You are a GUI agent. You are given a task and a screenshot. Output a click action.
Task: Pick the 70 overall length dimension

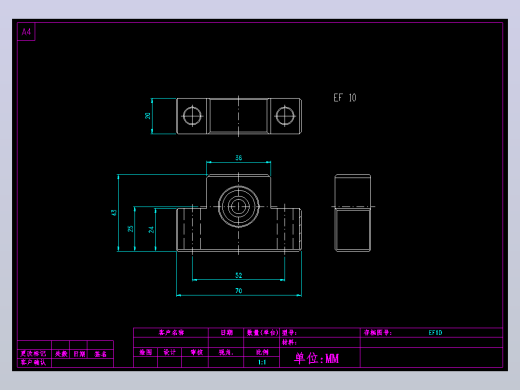pos(239,291)
